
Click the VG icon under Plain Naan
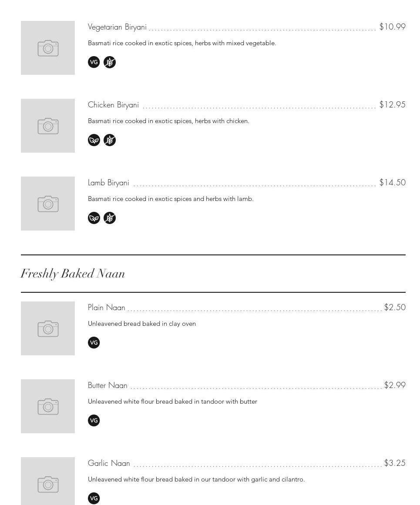point(94,343)
